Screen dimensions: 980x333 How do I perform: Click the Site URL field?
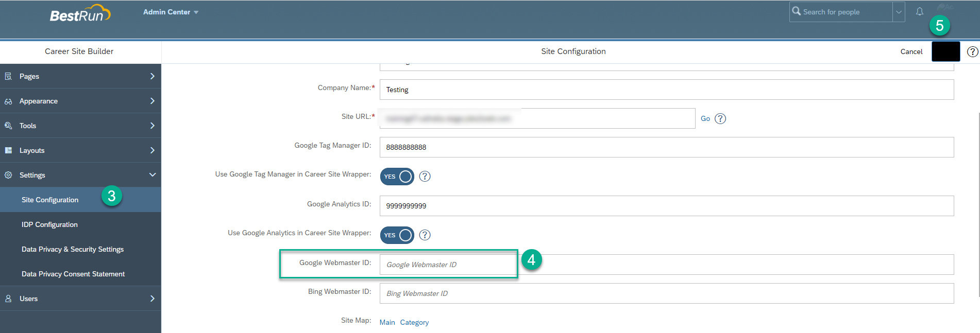click(537, 118)
